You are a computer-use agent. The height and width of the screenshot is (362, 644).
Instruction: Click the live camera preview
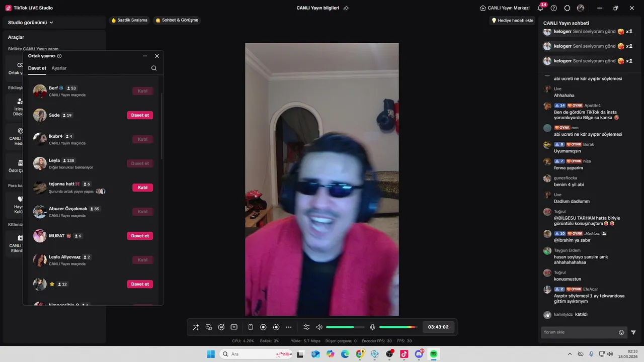pyautogui.click(x=322, y=179)
